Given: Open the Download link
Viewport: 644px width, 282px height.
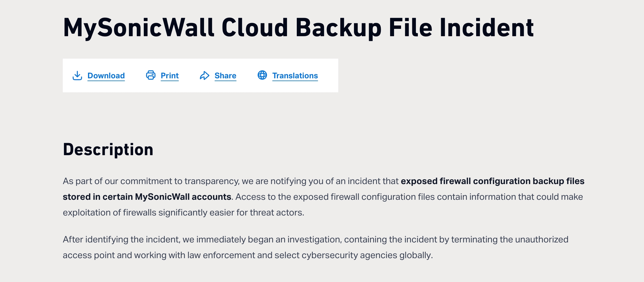Looking at the screenshot, I should (x=106, y=76).
